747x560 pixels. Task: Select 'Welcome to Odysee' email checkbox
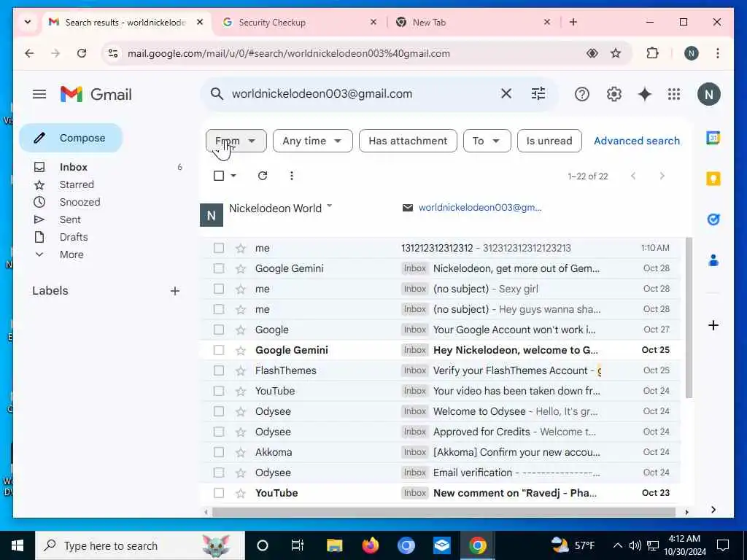click(x=219, y=411)
